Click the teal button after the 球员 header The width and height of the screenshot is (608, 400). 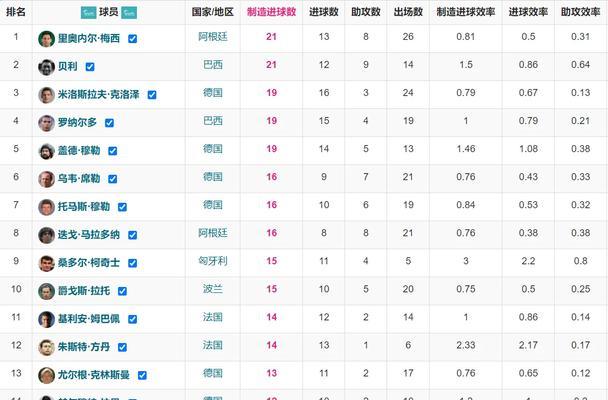tap(129, 12)
